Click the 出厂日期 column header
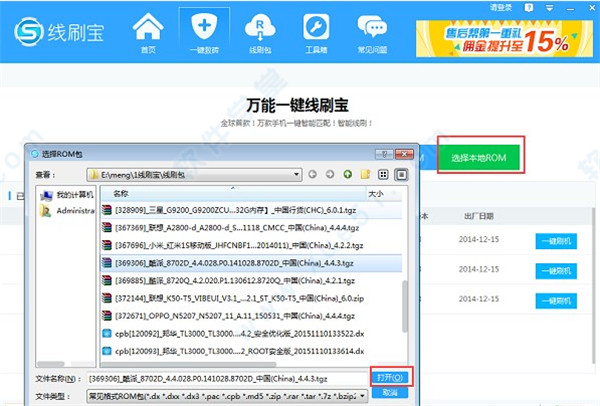This screenshot has width=600, height=406. [x=479, y=216]
